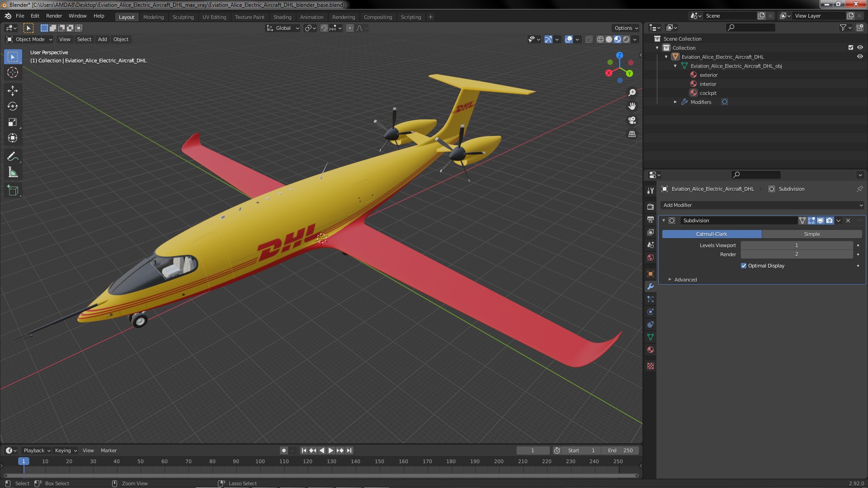The width and height of the screenshot is (868, 488).
Task: Open the viewport Add menu
Action: click(103, 39)
